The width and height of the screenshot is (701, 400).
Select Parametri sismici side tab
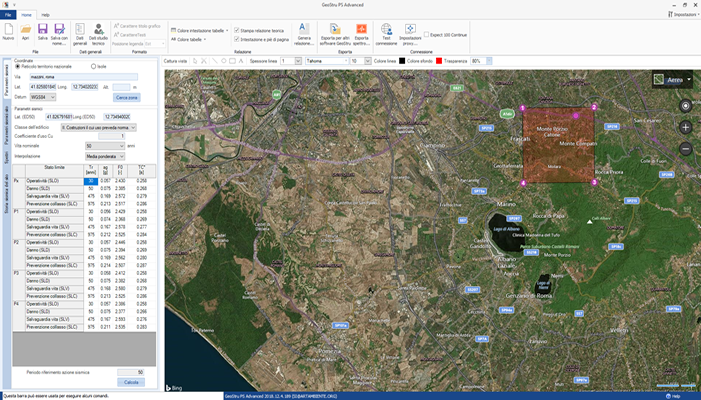pos(6,80)
